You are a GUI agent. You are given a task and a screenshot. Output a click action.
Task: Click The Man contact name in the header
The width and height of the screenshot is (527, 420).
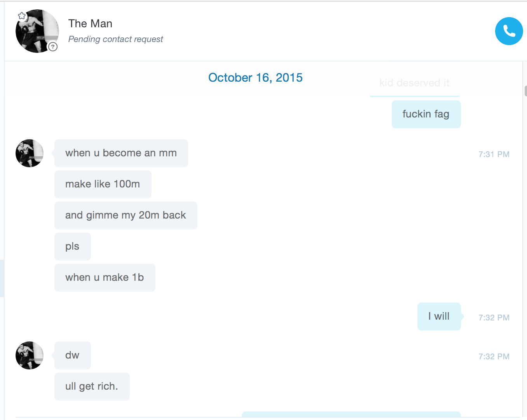tap(90, 24)
